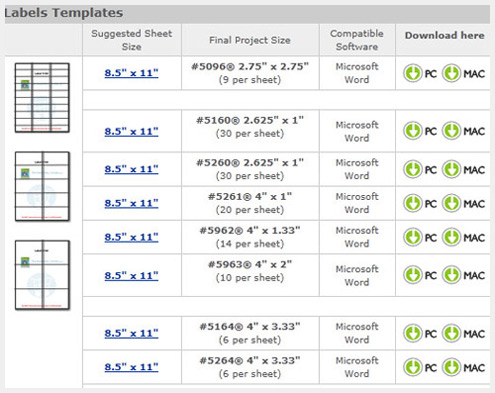The height and width of the screenshot is (393, 495).
Task: Open 8.5" x 11" link for #5261 row
Action: click(x=131, y=203)
